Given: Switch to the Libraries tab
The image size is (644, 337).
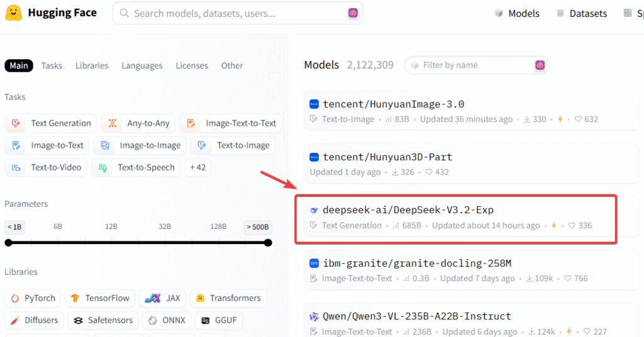Looking at the screenshot, I should (x=92, y=65).
